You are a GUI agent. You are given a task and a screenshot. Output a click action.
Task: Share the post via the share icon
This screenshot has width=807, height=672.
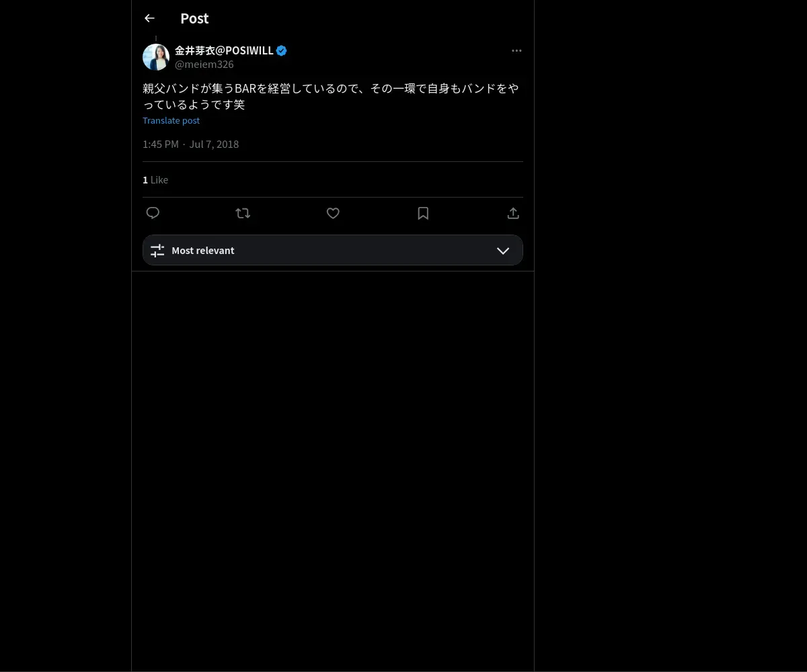coord(513,213)
